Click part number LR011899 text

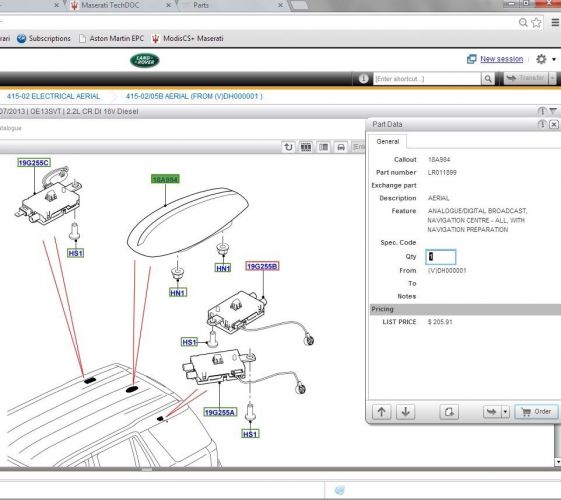pyautogui.click(x=442, y=172)
